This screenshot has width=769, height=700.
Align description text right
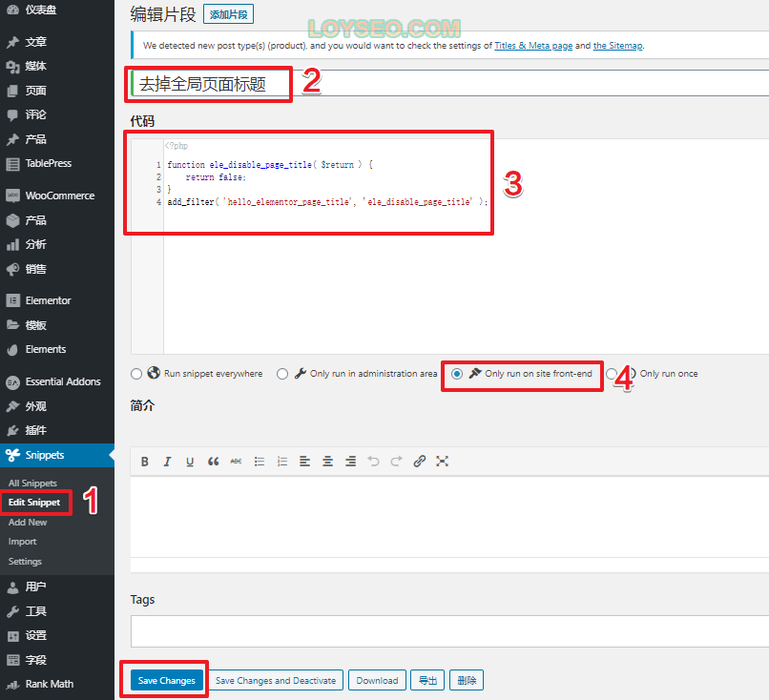click(x=350, y=462)
